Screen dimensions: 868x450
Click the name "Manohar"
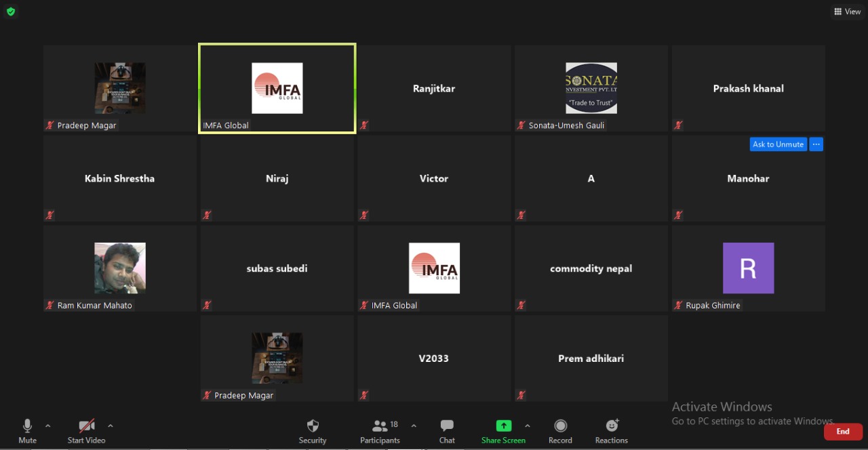pyautogui.click(x=749, y=179)
